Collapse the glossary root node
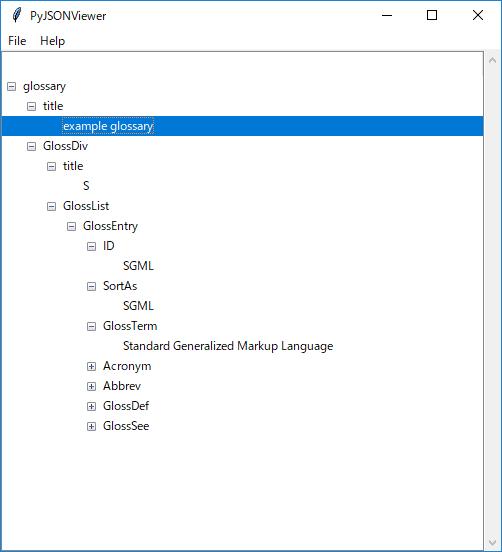The height and width of the screenshot is (552, 502). click(12, 87)
